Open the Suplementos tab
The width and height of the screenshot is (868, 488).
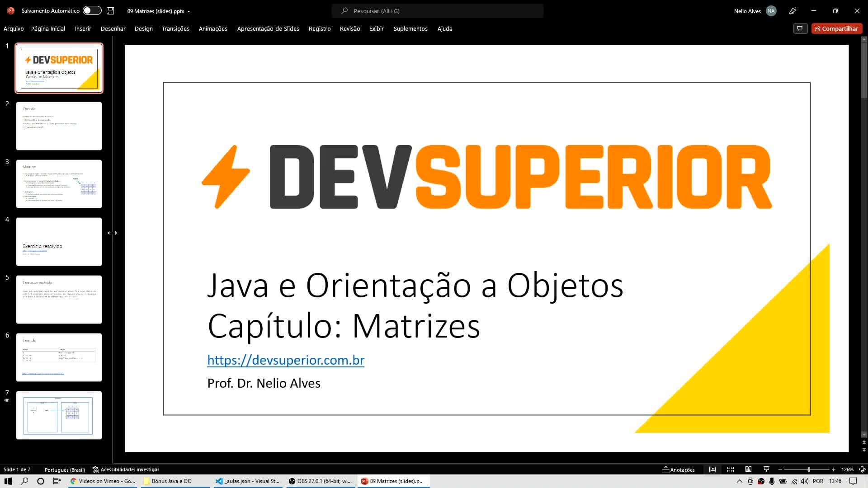point(410,28)
